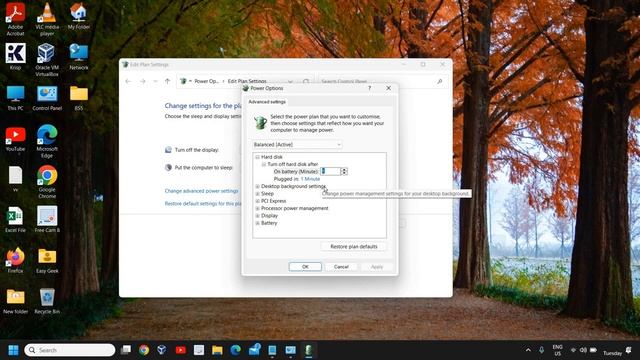The height and width of the screenshot is (360, 640).
Task: Click Cancel in Power Options
Action: pos(341,267)
